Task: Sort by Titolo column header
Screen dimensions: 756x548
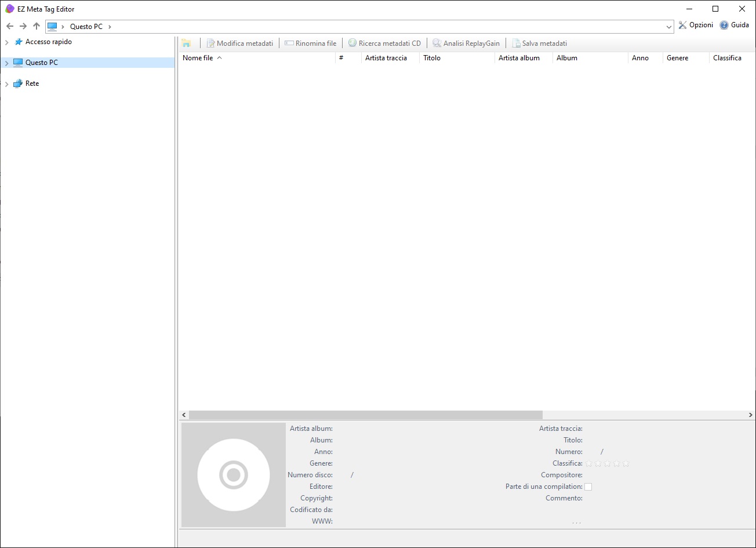Action: (x=457, y=58)
